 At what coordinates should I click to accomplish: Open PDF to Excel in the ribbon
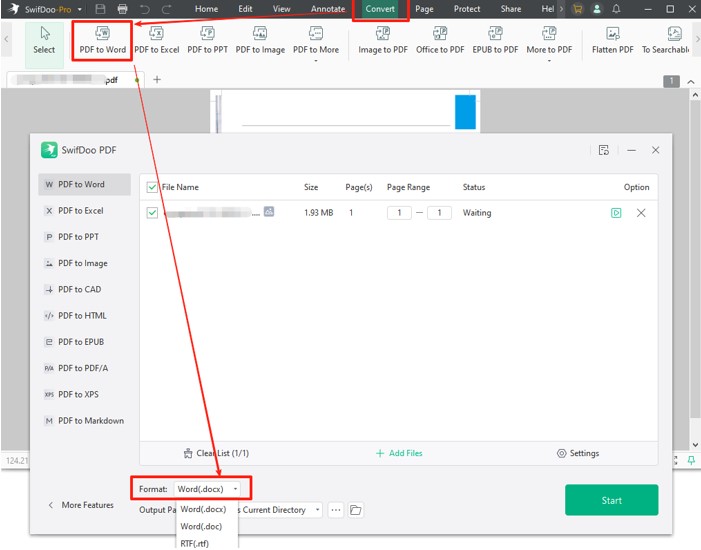click(x=156, y=41)
